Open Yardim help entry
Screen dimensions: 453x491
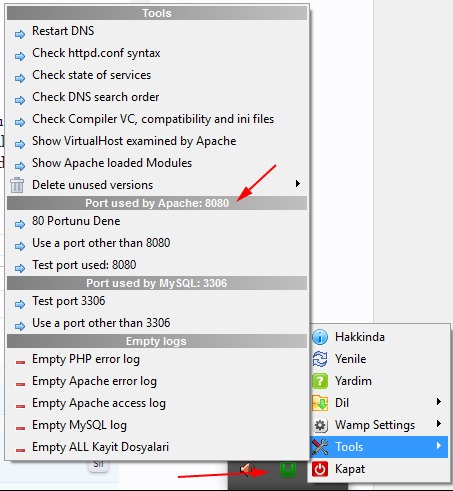click(379, 381)
